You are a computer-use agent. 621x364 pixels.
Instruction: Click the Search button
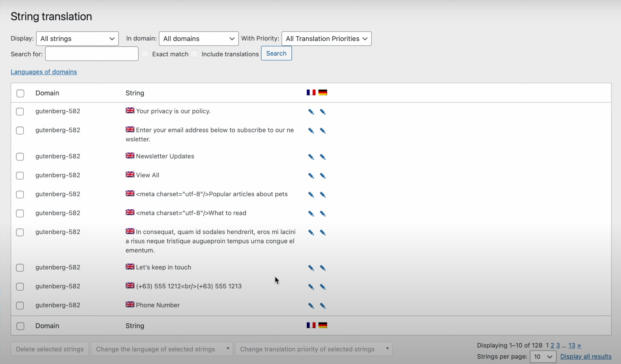click(x=276, y=53)
